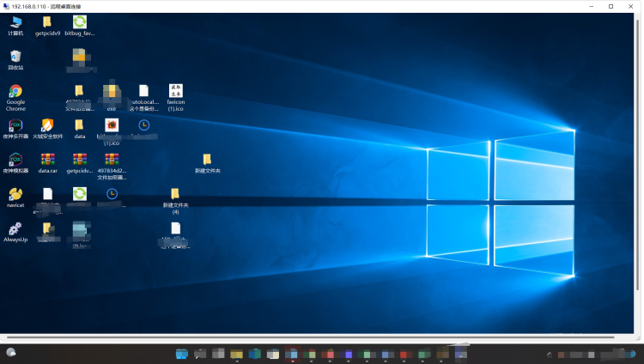Image resolution: width=644 pixels, height=364 pixels.
Task: Open the 新建文件夹 folder
Action: click(208, 163)
